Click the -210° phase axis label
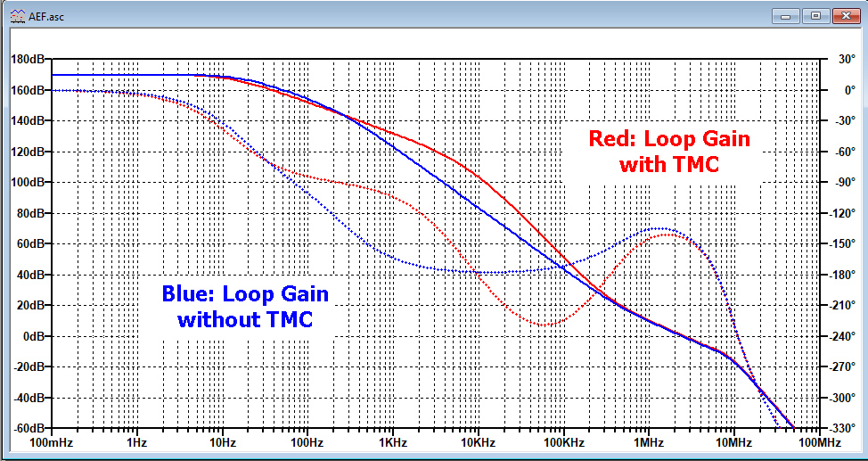This screenshot has width=868, height=461. (843, 305)
